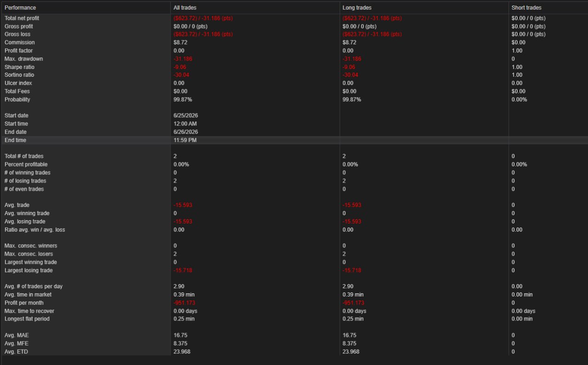Click the Start date value 6/25/2026
This screenshot has height=365, width=588.
[186, 116]
